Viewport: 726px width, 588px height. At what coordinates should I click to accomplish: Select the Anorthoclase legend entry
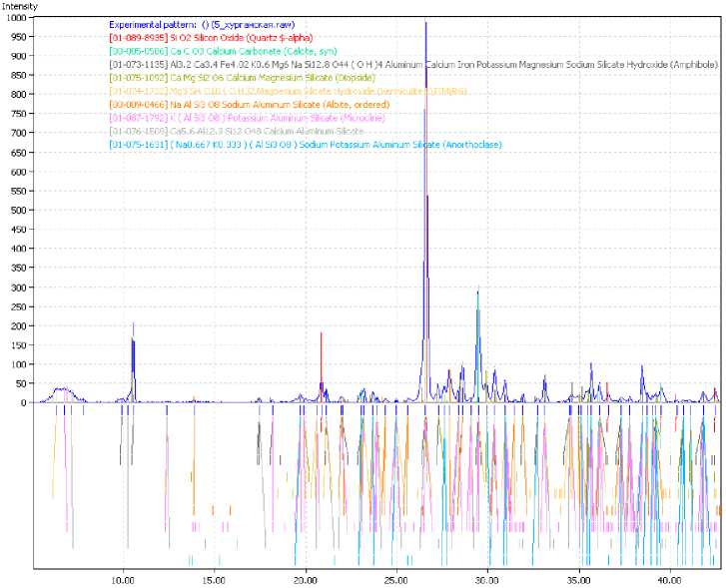coord(306,145)
